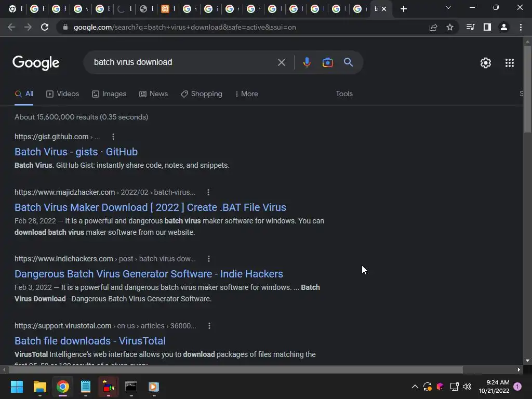The height and width of the screenshot is (399, 532).
Task: Open the command prompt taskbar icon
Action: [131, 387]
